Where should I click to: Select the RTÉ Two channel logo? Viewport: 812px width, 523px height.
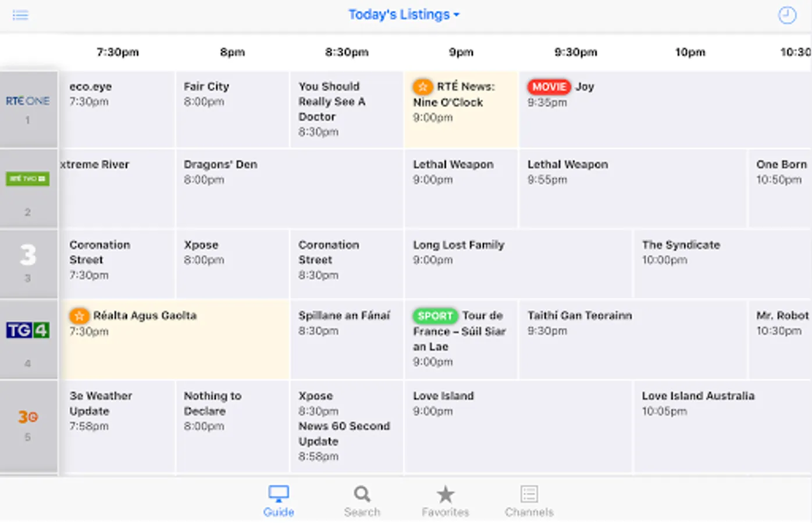[x=28, y=179]
